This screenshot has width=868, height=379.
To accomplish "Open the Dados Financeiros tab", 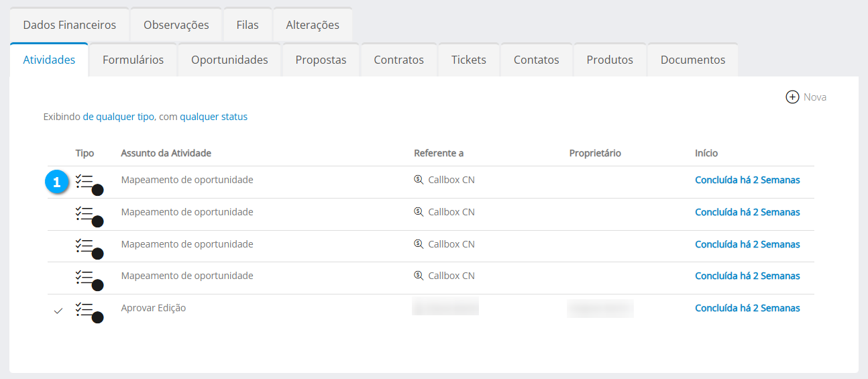I will 69,25.
